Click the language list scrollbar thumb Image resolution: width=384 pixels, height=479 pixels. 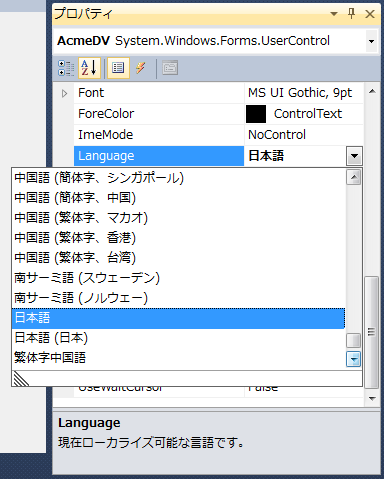(354, 341)
